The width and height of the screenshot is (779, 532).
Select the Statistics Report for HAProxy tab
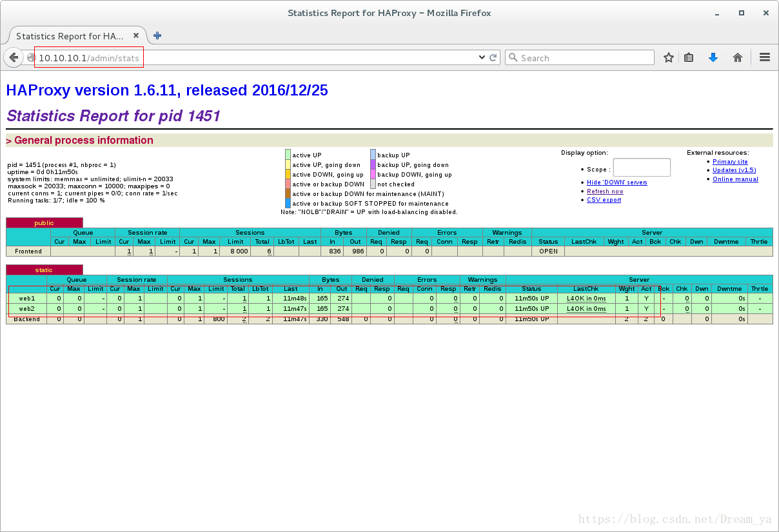pos(76,36)
